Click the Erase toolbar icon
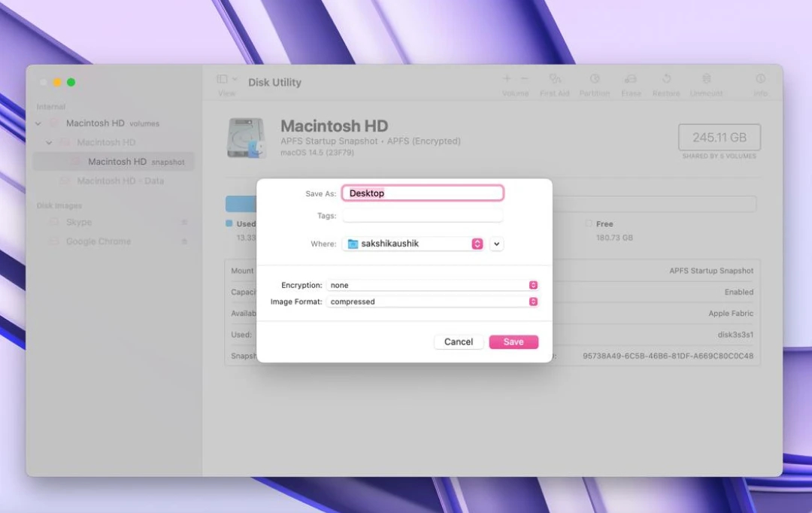This screenshot has height=513, width=812. click(631, 79)
